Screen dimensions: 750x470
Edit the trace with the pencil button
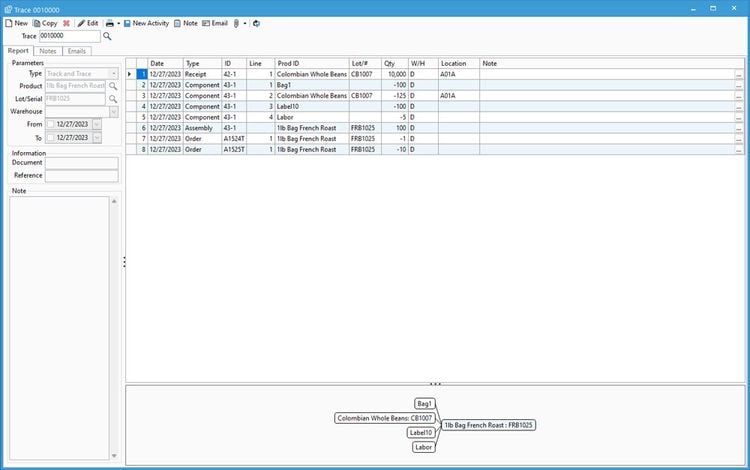click(x=88, y=23)
